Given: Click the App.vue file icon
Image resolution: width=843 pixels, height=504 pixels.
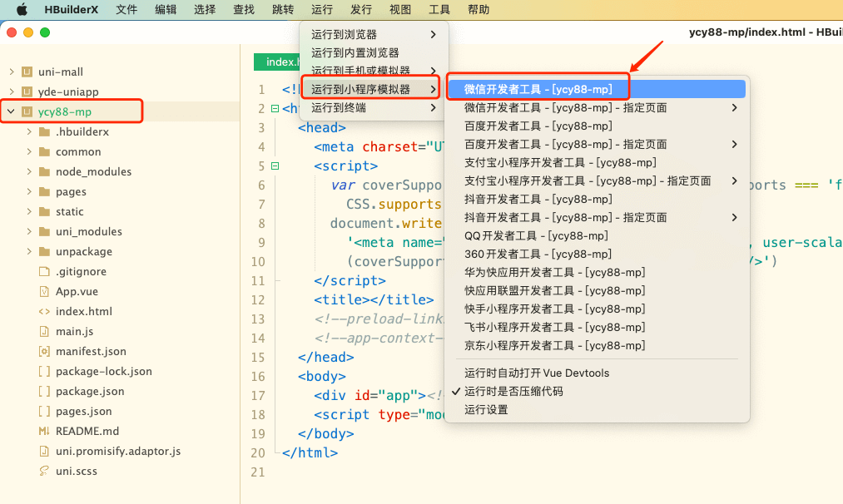Looking at the screenshot, I should pyautogui.click(x=44, y=291).
